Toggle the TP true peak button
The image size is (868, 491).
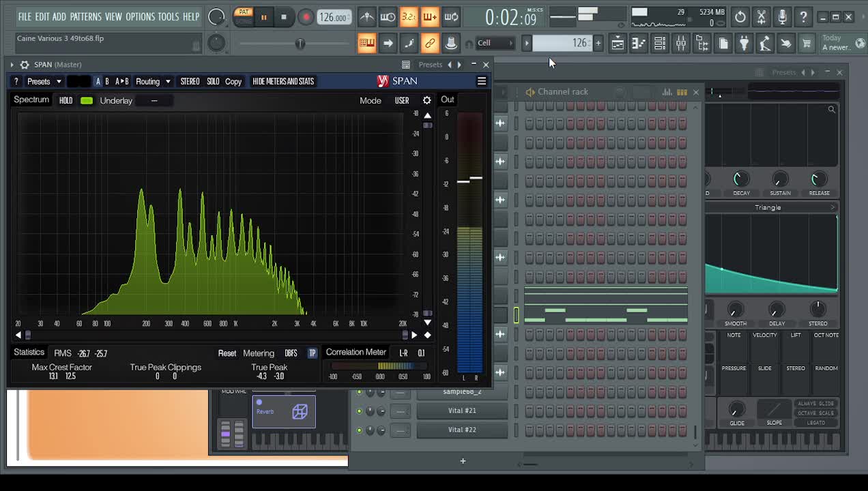click(x=312, y=353)
